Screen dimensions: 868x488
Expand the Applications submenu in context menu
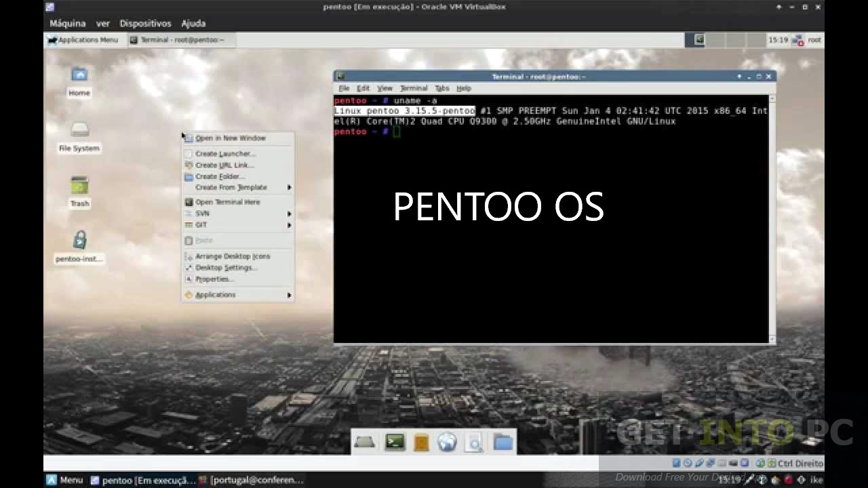coord(238,295)
